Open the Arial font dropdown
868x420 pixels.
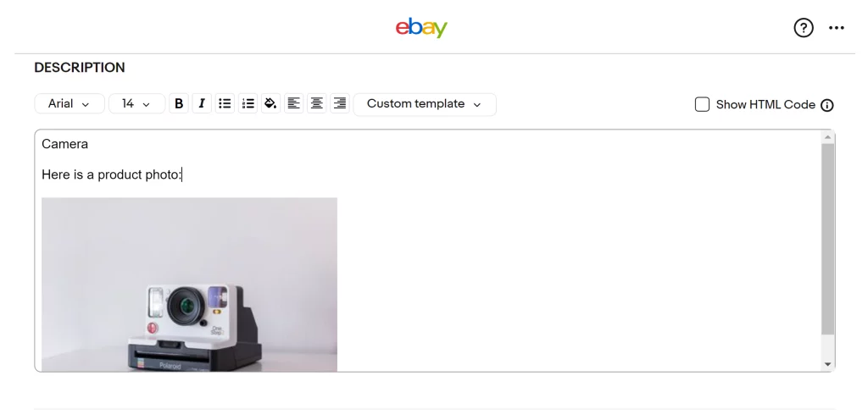tap(70, 104)
